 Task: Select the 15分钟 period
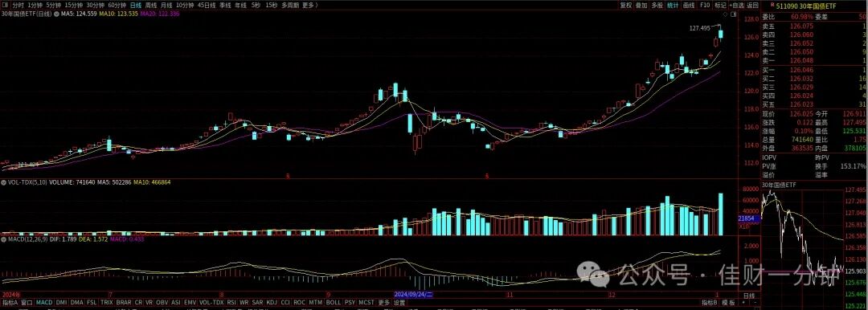74,5
